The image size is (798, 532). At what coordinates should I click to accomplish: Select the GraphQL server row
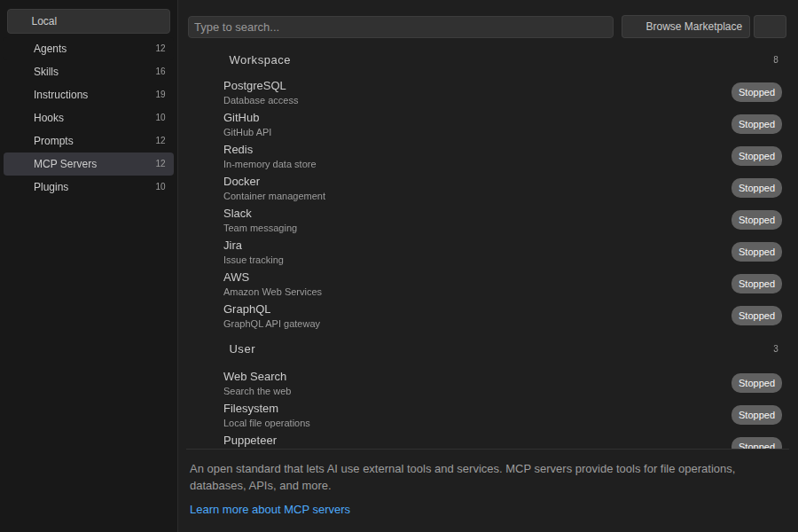click(487, 317)
